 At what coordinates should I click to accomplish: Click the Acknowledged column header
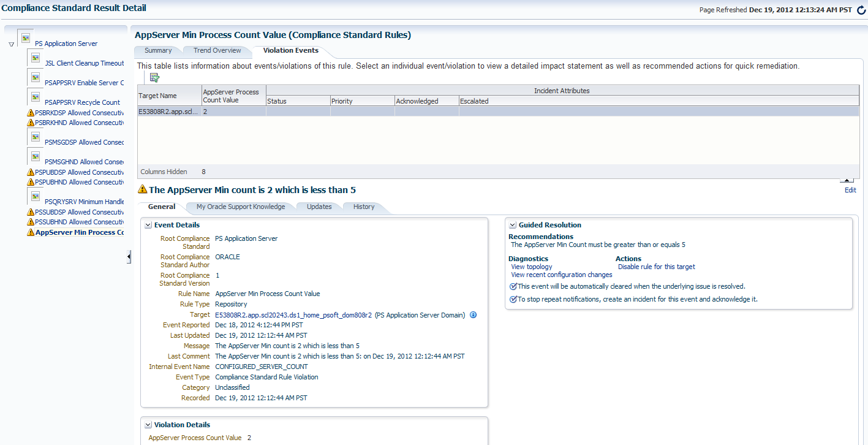click(426, 101)
